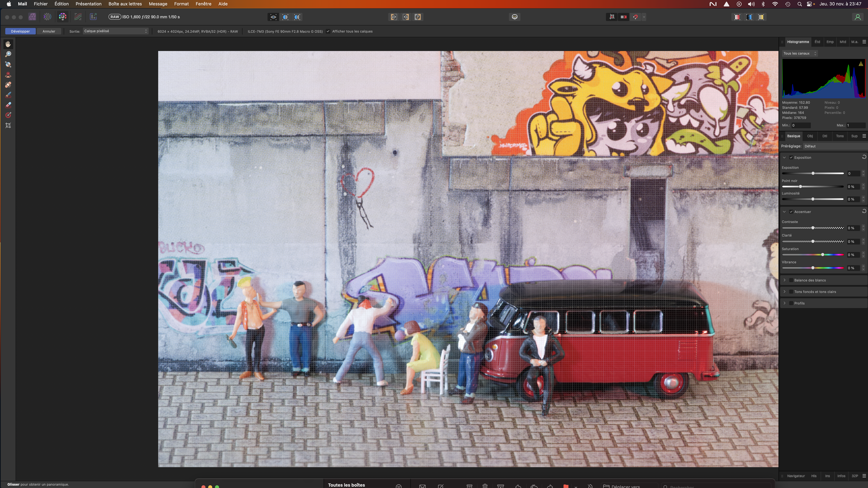Select the Red Eye Removal tool
Screen dimensions: 868x488
(x=8, y=74)
